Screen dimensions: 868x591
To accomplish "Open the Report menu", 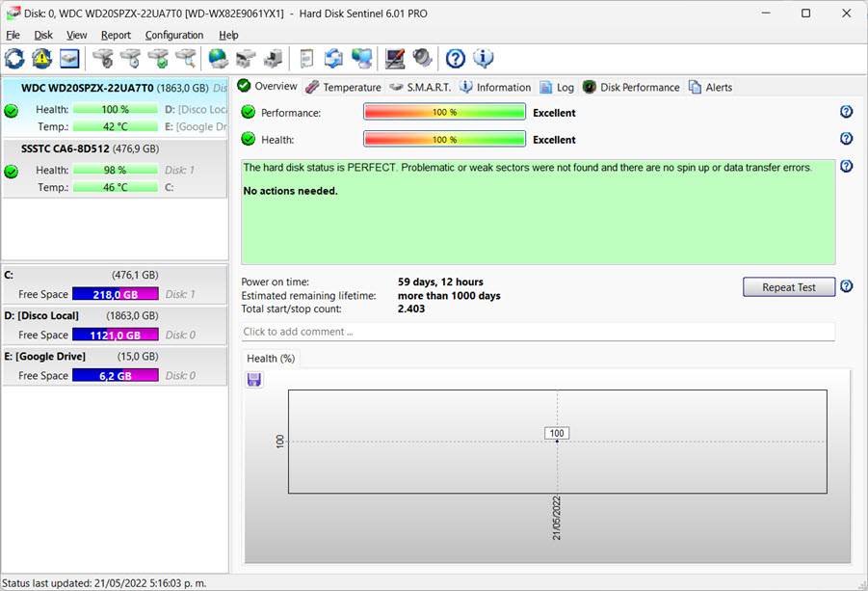I will [116, 35].
